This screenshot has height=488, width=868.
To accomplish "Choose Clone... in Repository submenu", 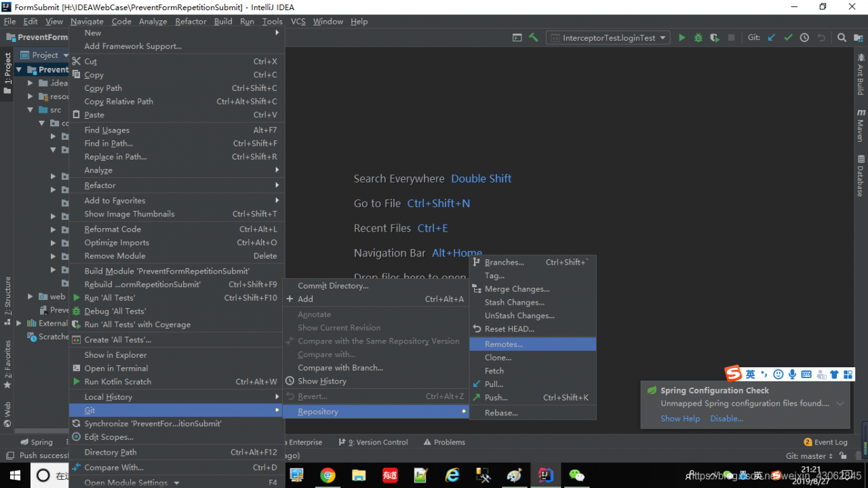I will [532, 358].
